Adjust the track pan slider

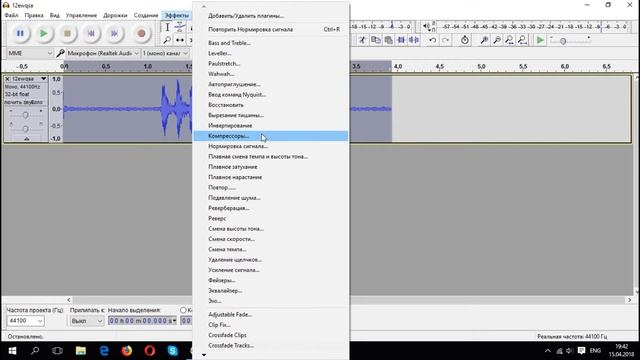click(x=25, y=128)
